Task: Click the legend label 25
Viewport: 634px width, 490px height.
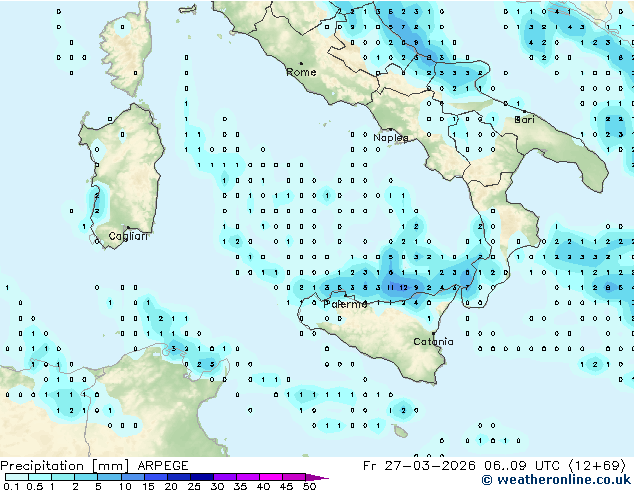Action: (194, 486)
